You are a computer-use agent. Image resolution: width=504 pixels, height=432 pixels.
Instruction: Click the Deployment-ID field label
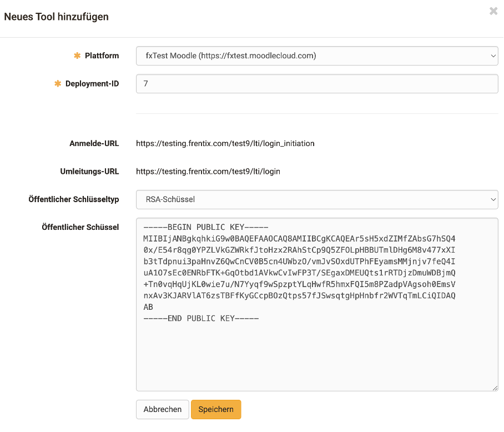[x=92, y=84]
